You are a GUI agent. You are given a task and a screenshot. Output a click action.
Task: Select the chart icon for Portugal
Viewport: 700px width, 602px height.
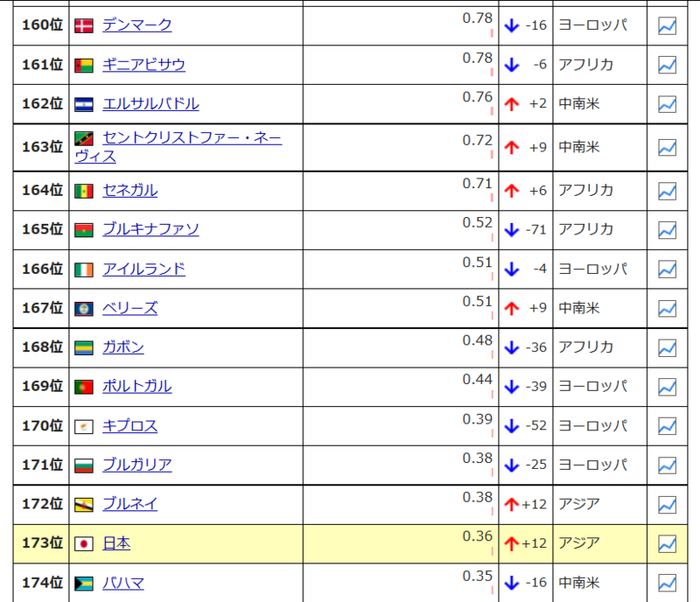coord(667,386)
